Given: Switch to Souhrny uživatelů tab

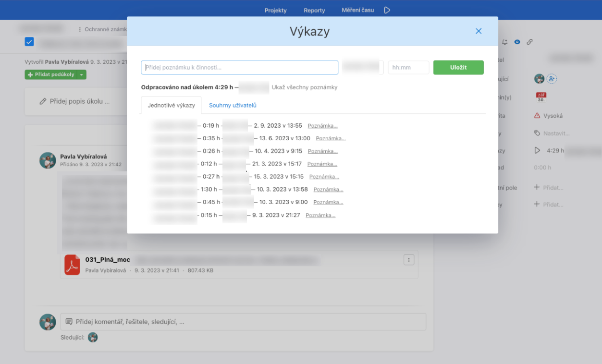Looking at the screenshot, I should (x=233, y=105).
